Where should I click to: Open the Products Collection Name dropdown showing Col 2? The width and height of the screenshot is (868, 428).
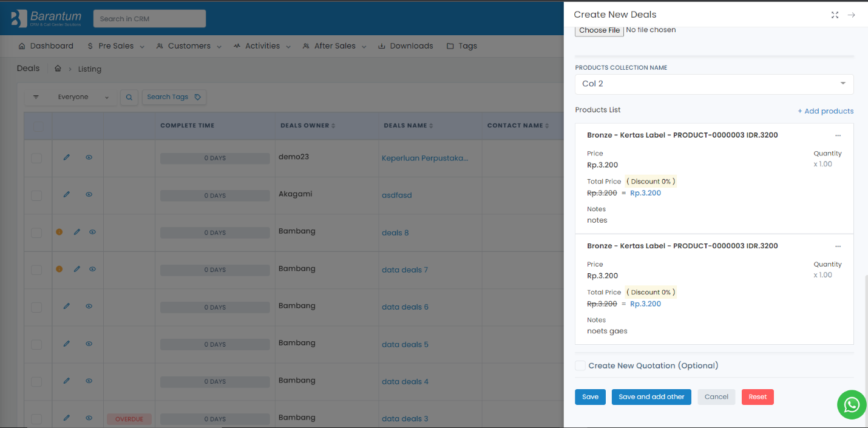coord(714,84)
